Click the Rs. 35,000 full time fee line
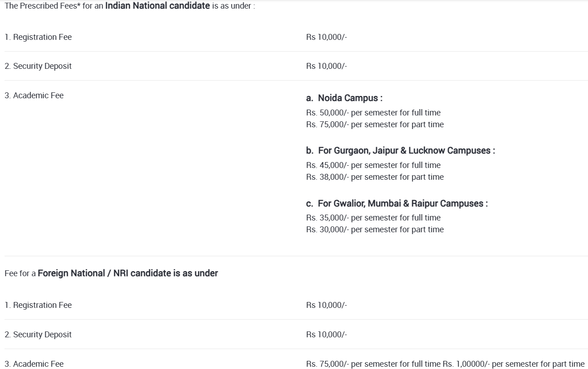Screen dimensions: 588x369 point(373,218)
